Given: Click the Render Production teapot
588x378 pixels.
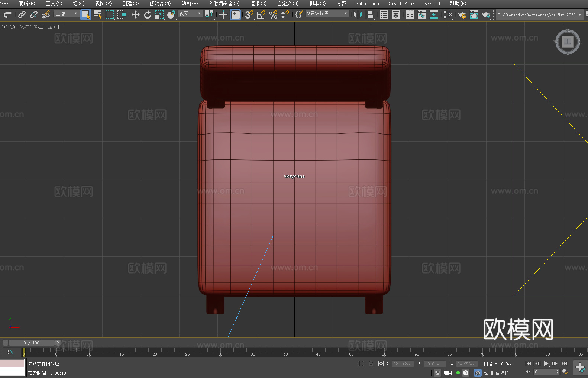Looking at the screenshot, I should tap(486, 14).
